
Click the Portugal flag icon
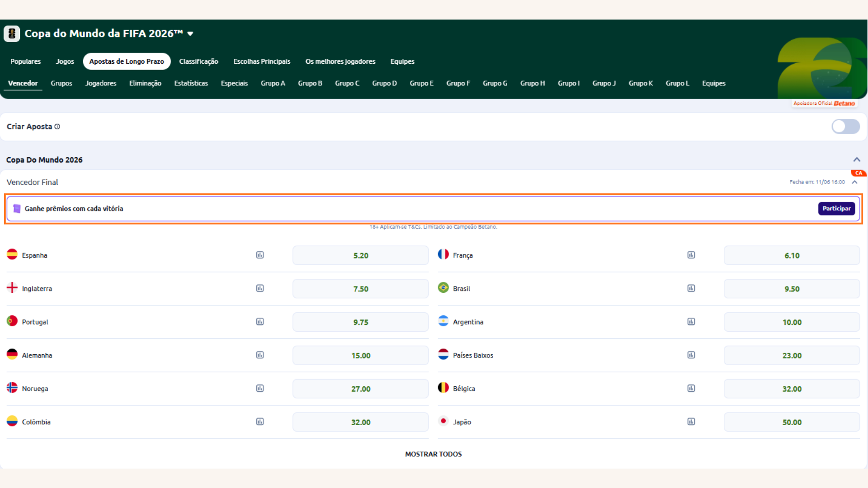pos(12,321)
